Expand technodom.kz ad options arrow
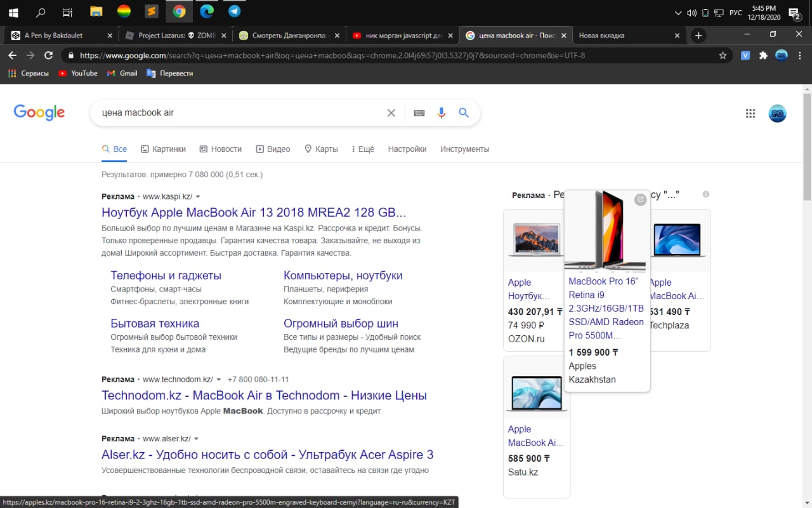 (x=218, y=380)
